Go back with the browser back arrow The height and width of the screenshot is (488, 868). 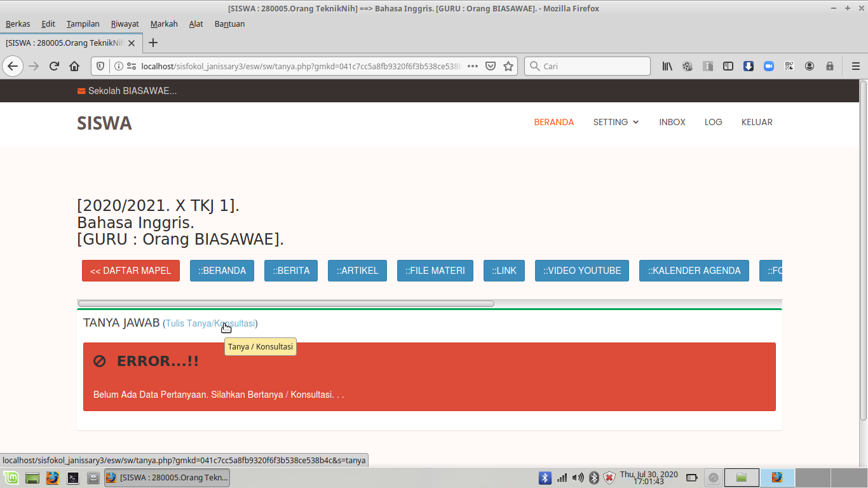tap(13, 66)
